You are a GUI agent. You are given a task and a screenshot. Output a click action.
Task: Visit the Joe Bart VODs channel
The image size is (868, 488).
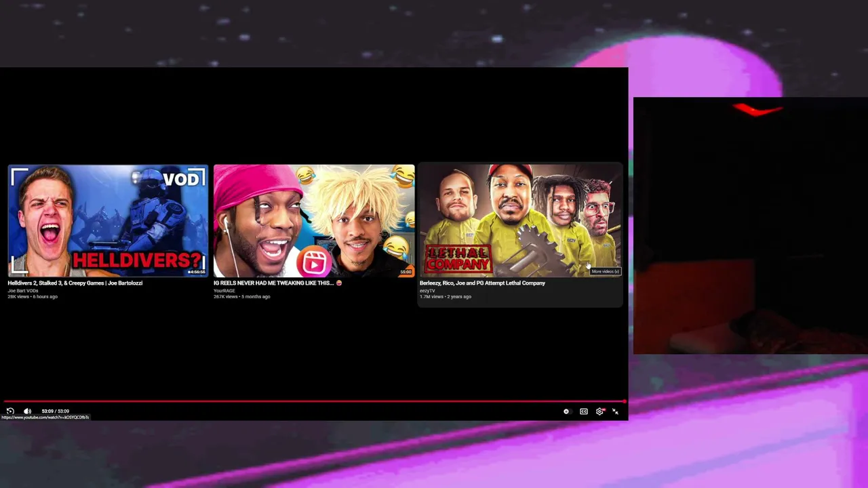23,291
